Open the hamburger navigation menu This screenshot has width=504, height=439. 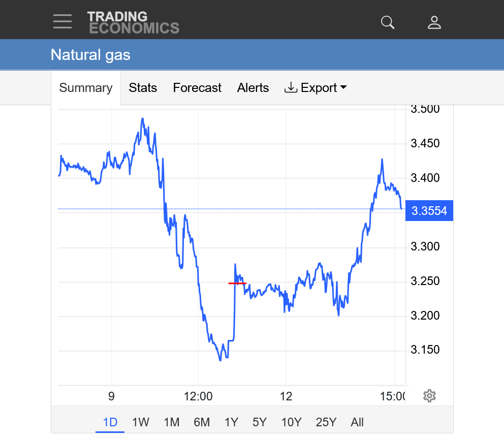62,21
